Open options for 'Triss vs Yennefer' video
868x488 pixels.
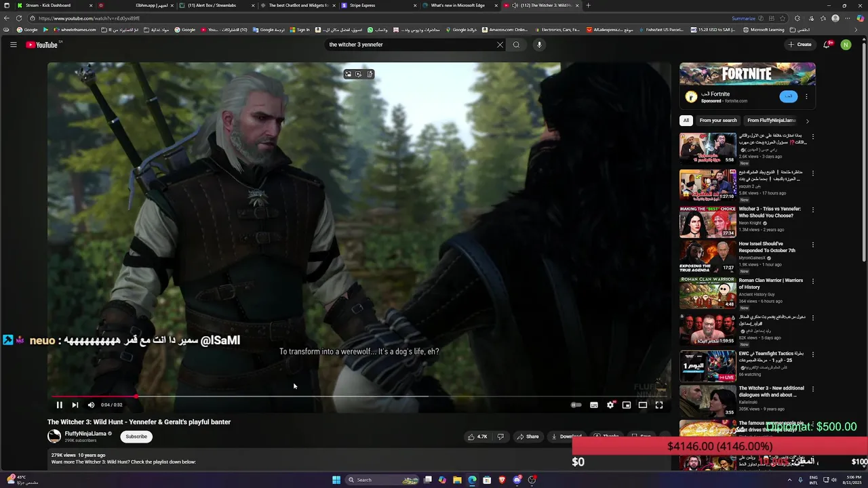coord(812,210)
